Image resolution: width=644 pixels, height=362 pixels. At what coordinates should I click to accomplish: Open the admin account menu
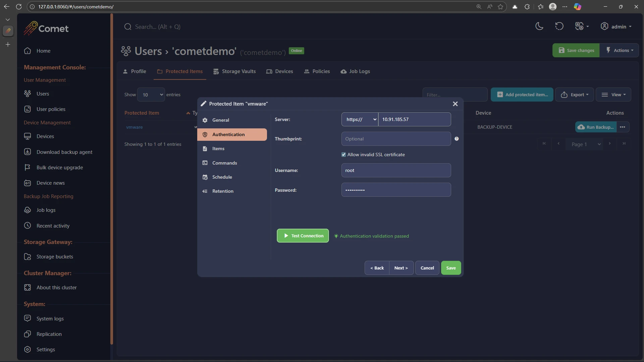click(x=616, y=26)
